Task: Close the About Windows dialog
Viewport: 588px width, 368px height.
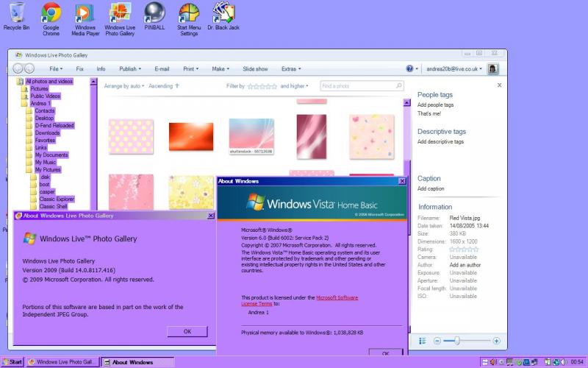Action: pyautogui.click(x=402, y=181)
